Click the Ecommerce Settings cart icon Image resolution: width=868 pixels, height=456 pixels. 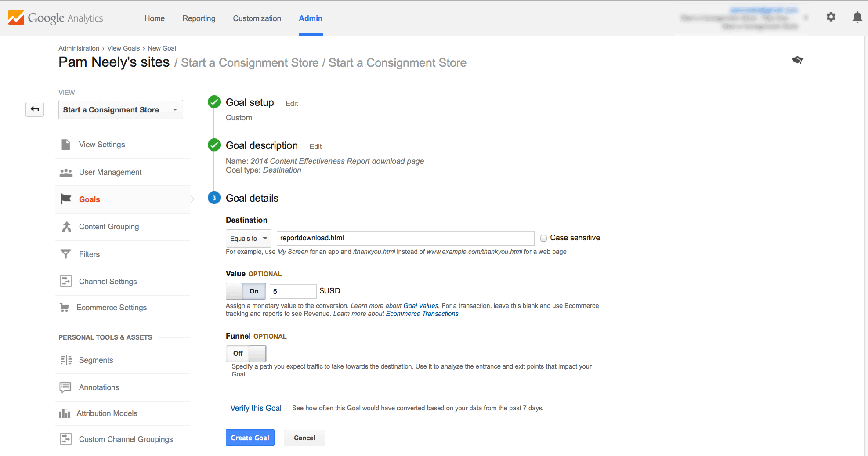pyautogui.click(x=65, y=308)
